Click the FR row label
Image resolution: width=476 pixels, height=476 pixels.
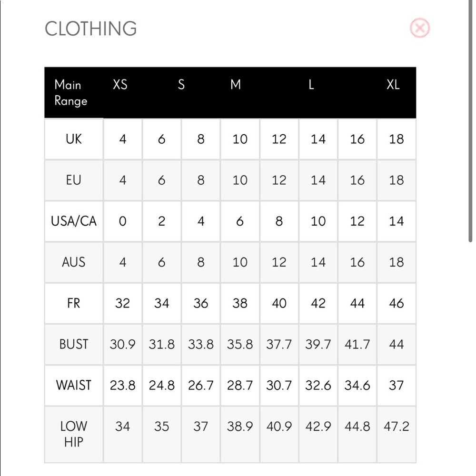[74, 303]
